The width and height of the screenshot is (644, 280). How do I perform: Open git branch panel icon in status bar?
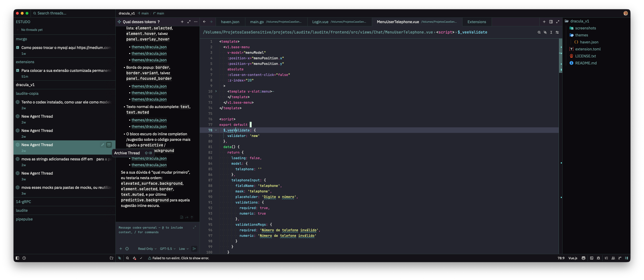[620, 258]
